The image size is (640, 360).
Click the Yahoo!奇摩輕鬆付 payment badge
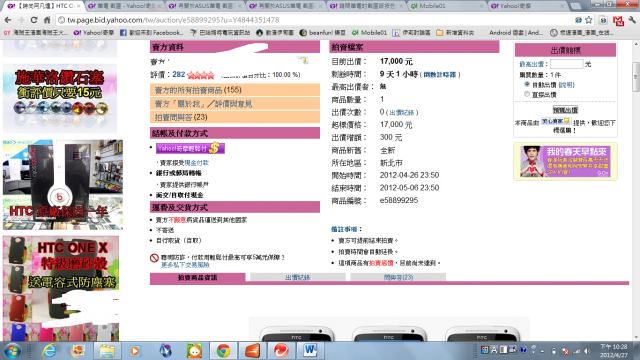tap(190, 149)
